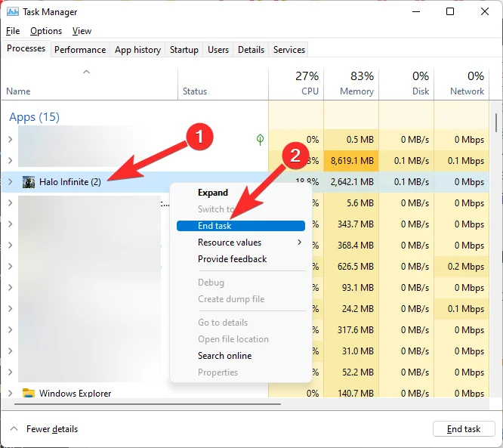Expand the row showing 368.4 MB memory
The height and width of the screenshot is (448, 503).
pos(11,246)
